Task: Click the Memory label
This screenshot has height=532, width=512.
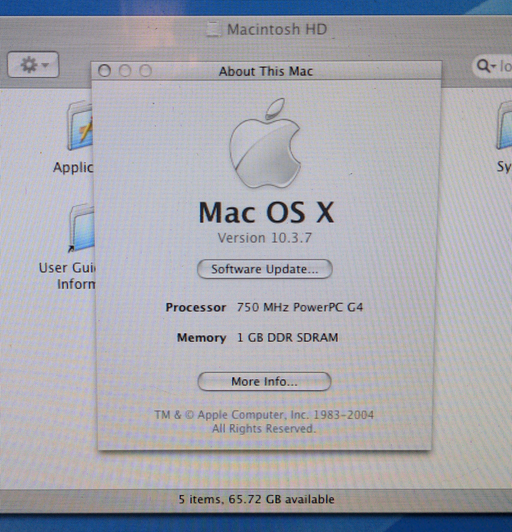Action: coord(202,338)
